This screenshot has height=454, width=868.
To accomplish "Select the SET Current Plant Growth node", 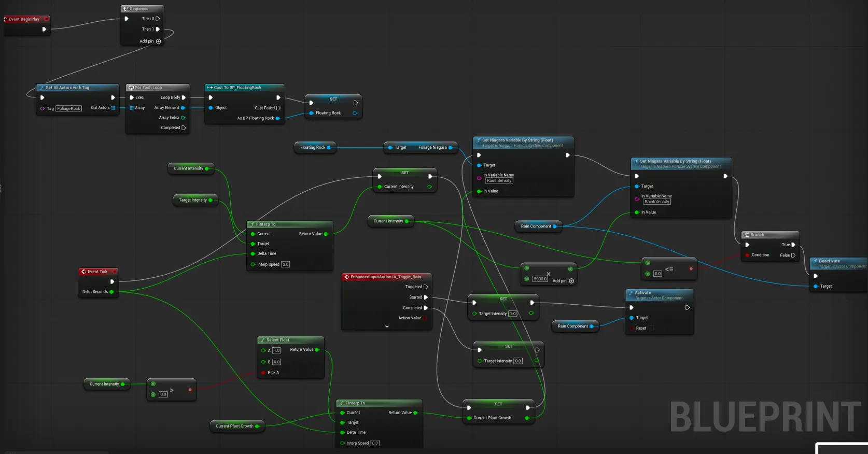I will 498,412.
